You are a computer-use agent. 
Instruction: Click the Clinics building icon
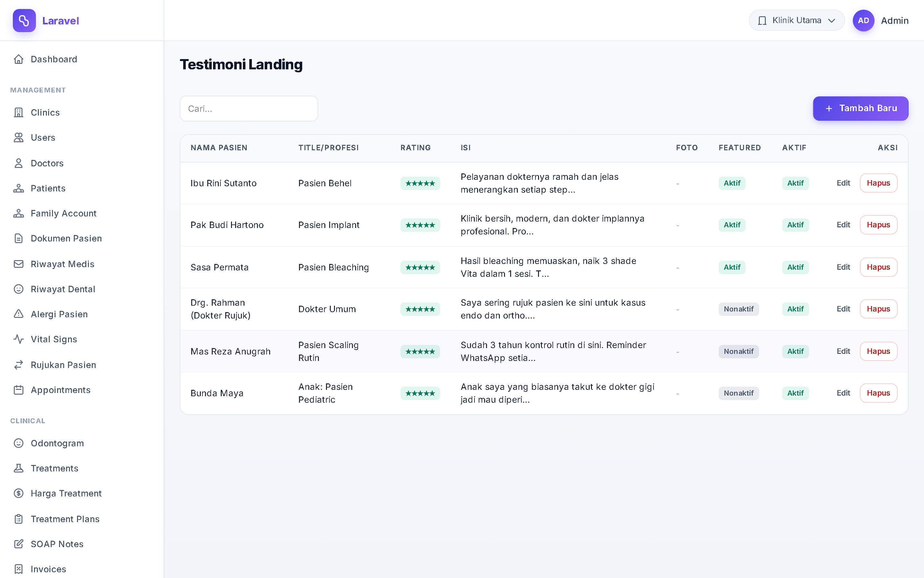(x=19, y=112)
